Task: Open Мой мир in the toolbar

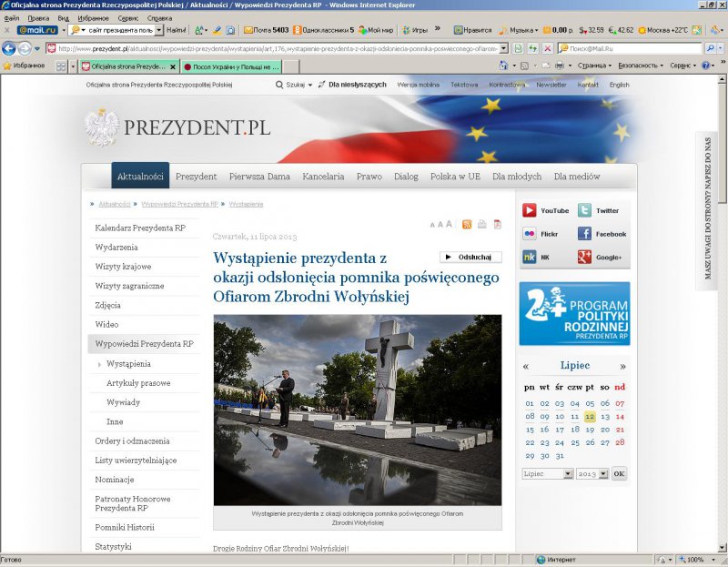Action: 376,30
